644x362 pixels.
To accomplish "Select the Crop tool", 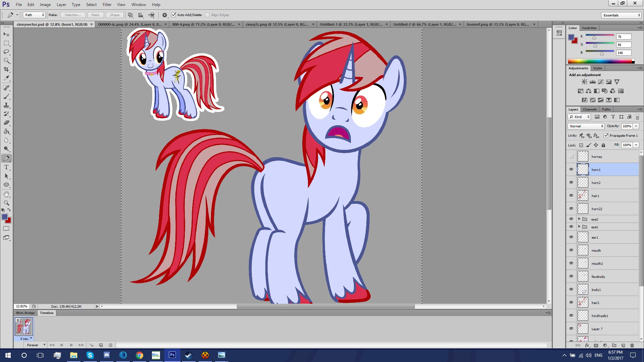I will (x=6, y=69).
